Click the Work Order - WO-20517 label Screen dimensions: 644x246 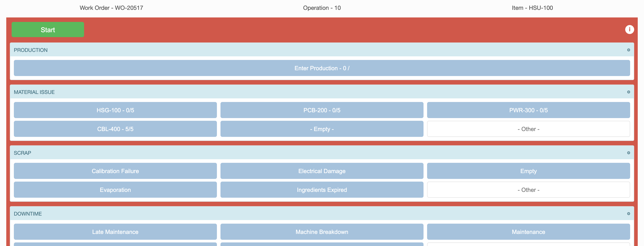pyautogui.click(x=111, y=8)
